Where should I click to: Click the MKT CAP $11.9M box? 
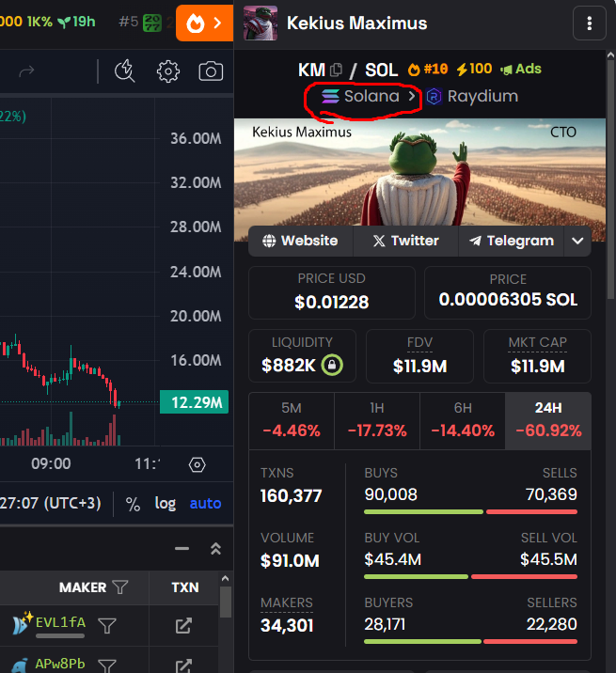[537, 356]
